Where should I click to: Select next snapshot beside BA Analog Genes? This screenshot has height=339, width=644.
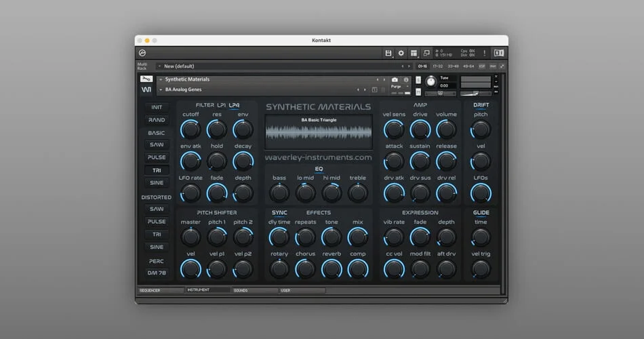[365, 89]
